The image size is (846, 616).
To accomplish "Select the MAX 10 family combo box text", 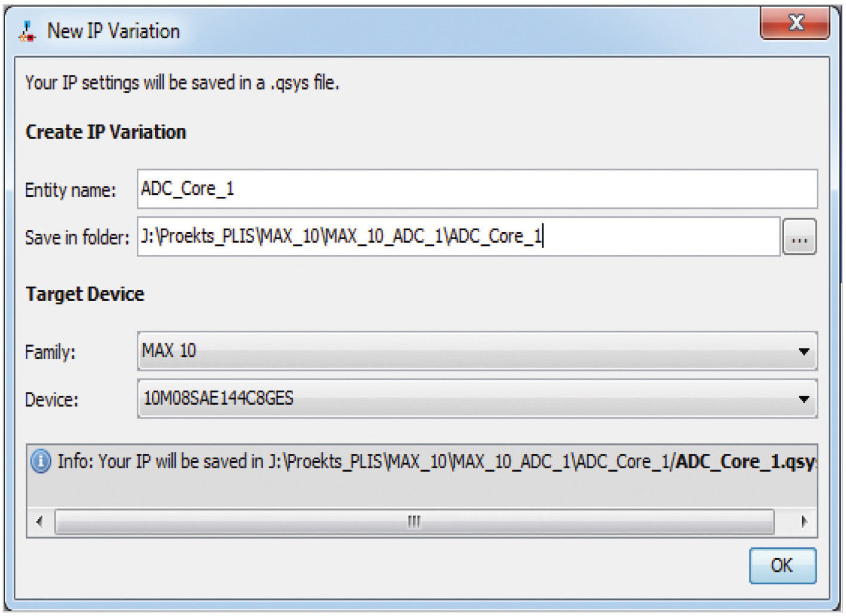I will 169,351.
